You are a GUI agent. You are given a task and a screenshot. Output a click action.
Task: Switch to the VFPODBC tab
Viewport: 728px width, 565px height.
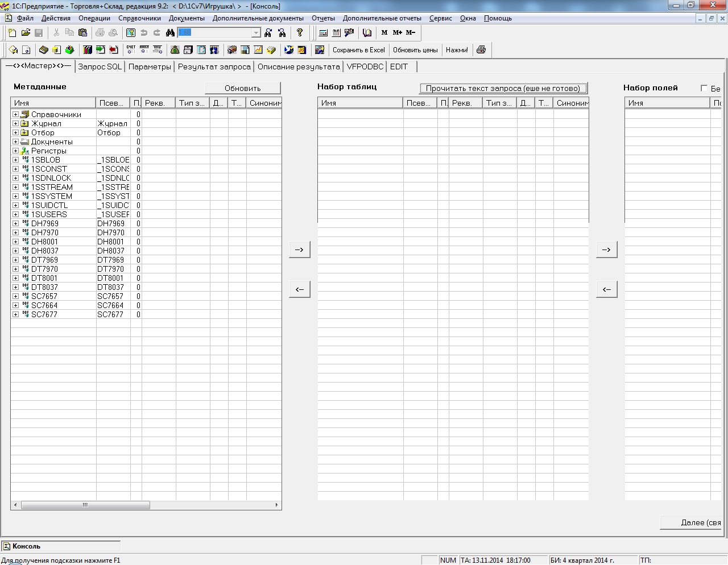point(365,67)
